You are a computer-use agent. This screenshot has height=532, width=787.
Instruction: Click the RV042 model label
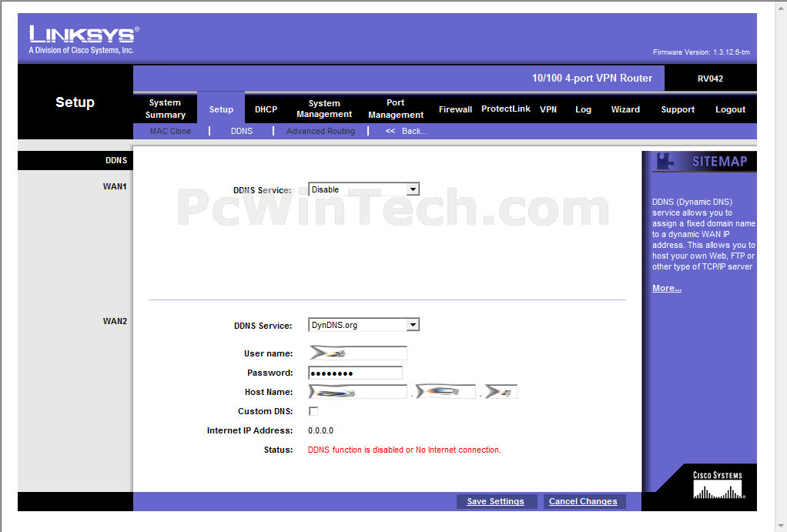point(710,79)
